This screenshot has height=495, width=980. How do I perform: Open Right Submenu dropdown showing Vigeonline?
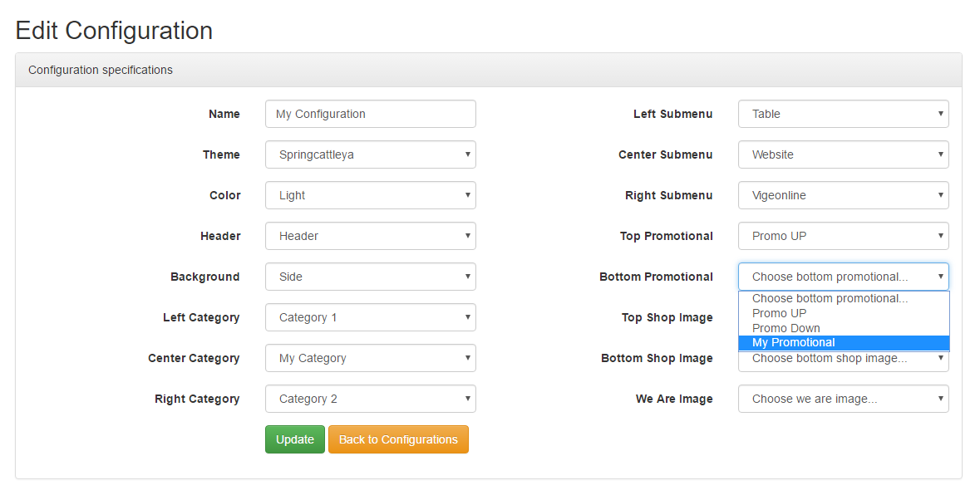pos(844,195)
